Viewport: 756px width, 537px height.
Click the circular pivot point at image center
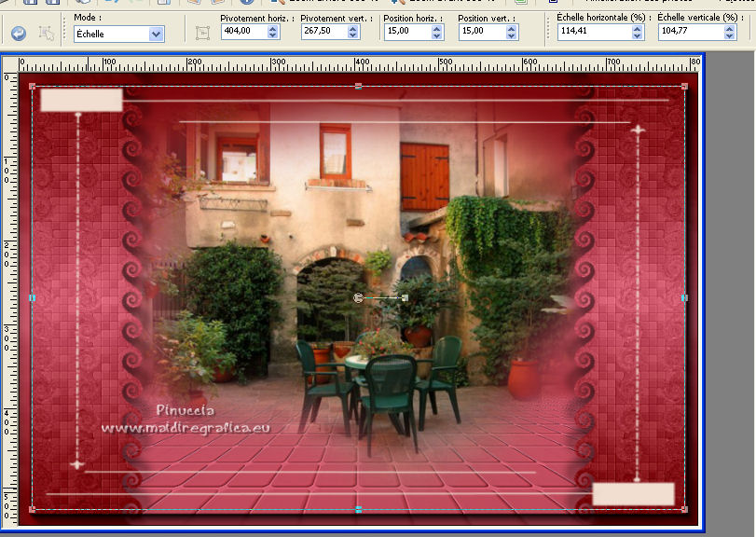pyautogui.click(x=358, y=298)
